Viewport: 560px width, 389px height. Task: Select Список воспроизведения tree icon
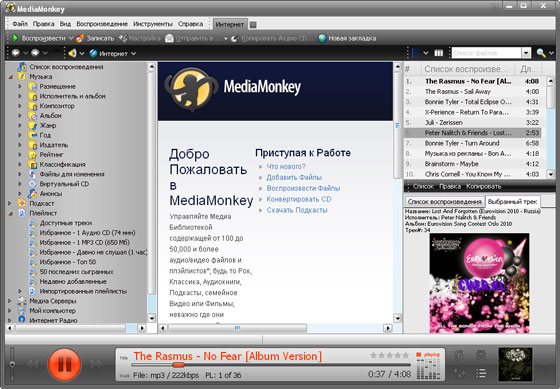[x=22, y=67]
